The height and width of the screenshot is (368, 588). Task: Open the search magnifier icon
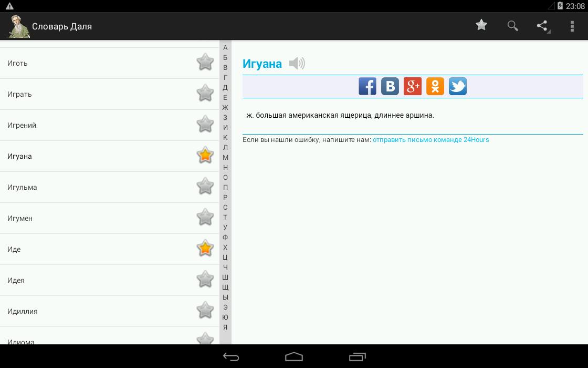512,26
